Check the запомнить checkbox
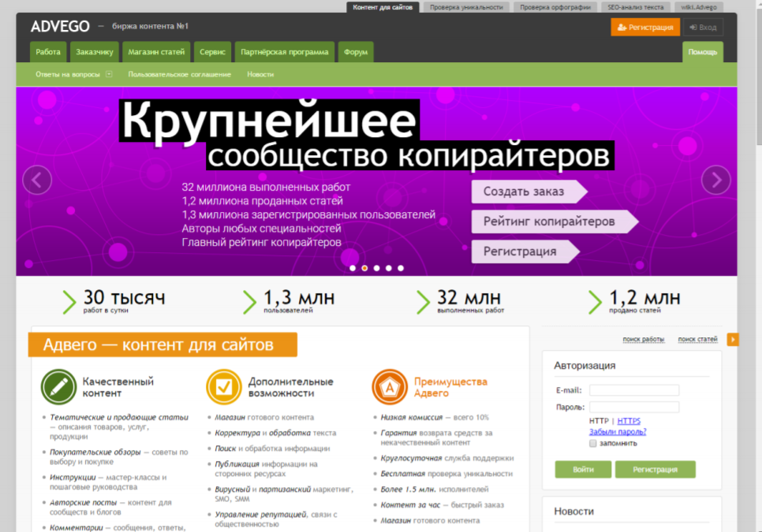Image resolution: width=762 pixels, height=532 pixels. coord(593,443)
